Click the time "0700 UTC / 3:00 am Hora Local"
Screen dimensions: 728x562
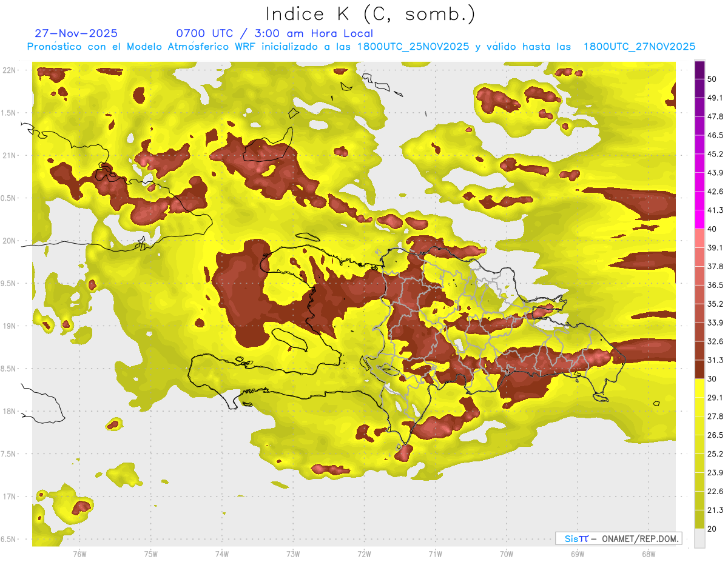point(274,33)
